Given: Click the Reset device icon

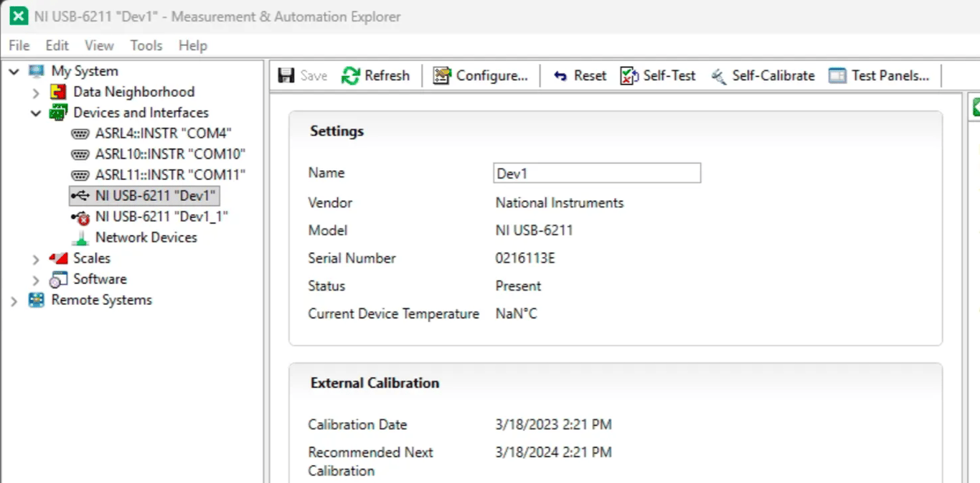Looking at the screenshot, I should tap(560, 76).
